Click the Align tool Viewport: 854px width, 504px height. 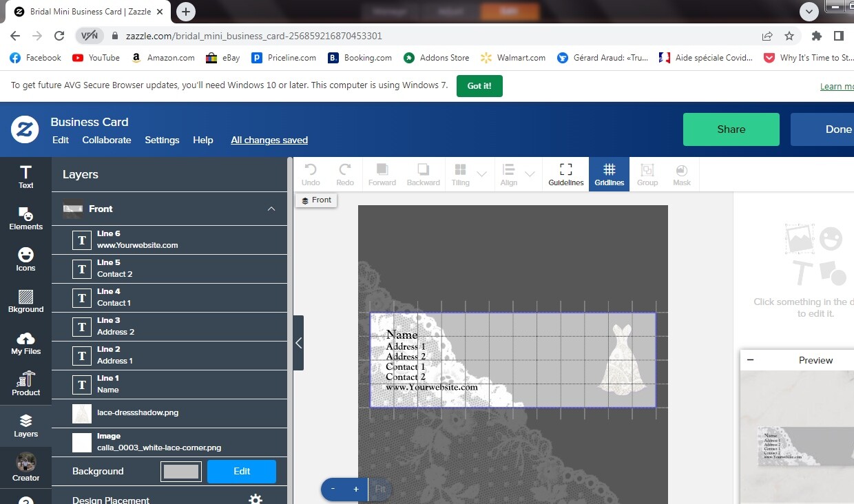coord(508,174)
